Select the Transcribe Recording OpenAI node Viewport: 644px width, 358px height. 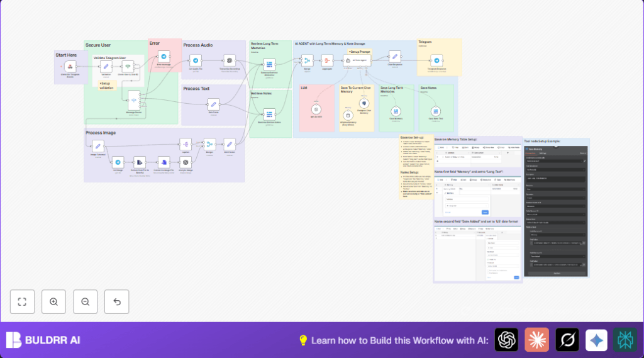tap(230, 60)
